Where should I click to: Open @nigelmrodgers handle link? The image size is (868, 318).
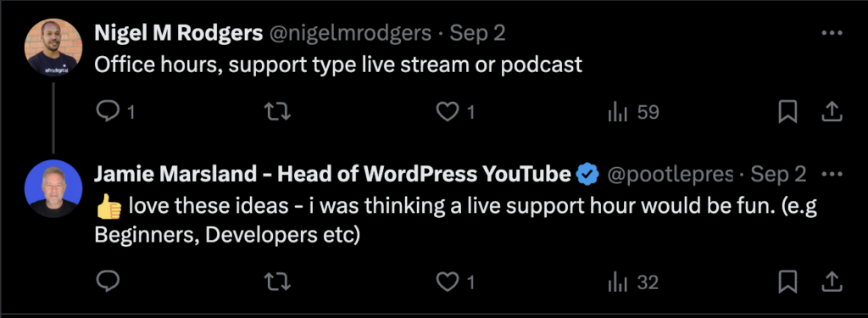350,34
